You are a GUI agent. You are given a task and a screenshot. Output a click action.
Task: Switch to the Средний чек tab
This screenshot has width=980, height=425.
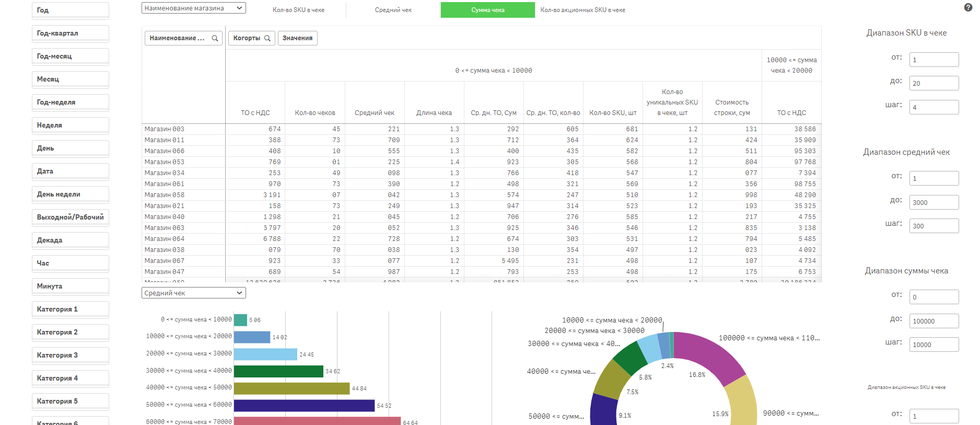(x=393, y=10)
